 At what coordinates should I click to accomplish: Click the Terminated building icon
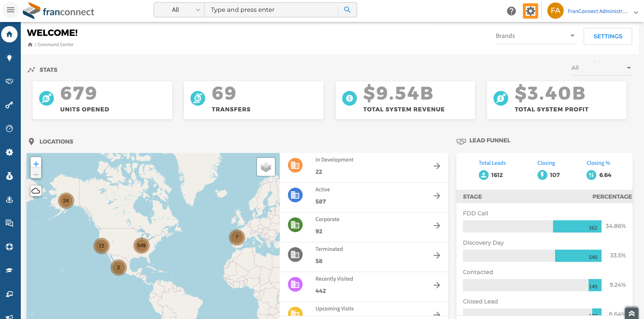pyautogui.click(x=295, y=255)
